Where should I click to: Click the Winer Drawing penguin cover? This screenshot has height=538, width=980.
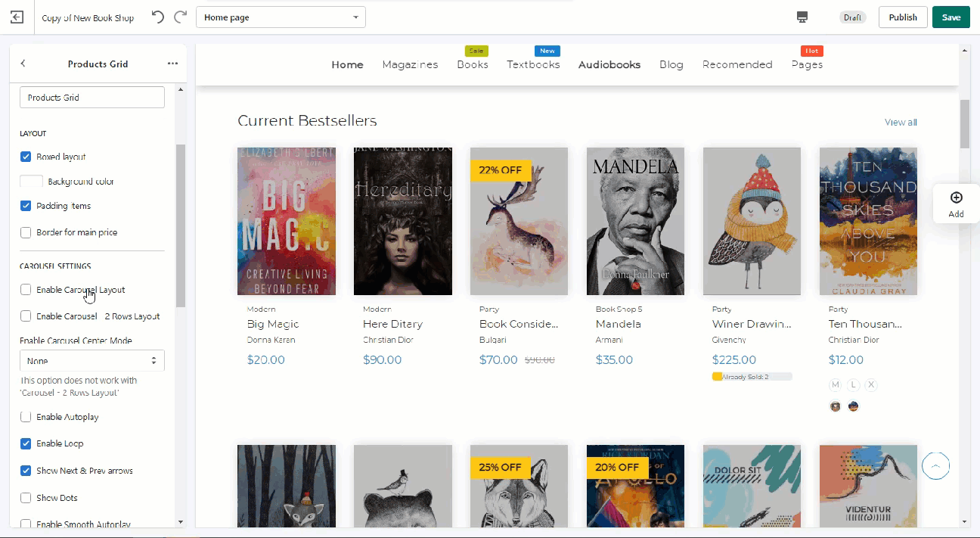tap(752, 221)
